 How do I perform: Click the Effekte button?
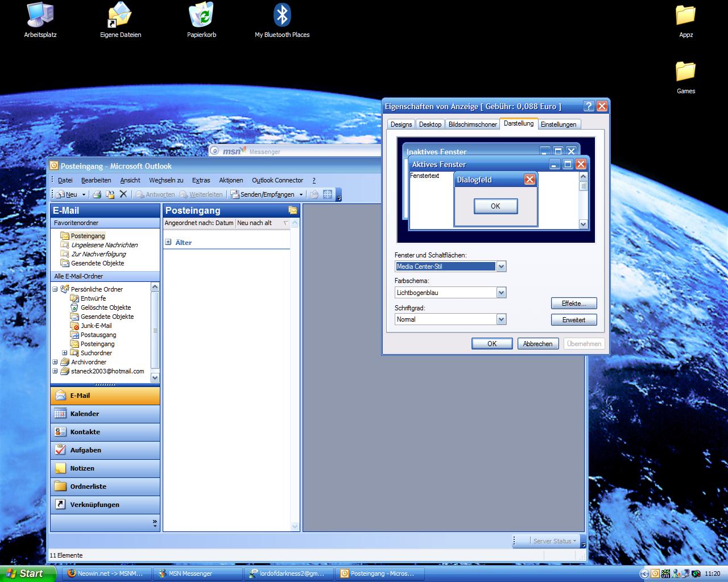[x=573, y=303]
